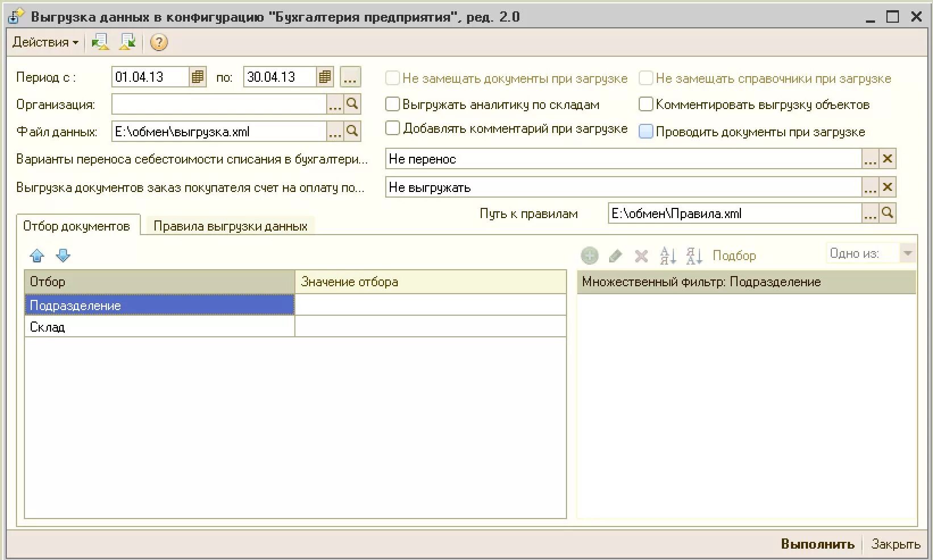
Task: Click the add filter value plus icon
Action: 589,256
